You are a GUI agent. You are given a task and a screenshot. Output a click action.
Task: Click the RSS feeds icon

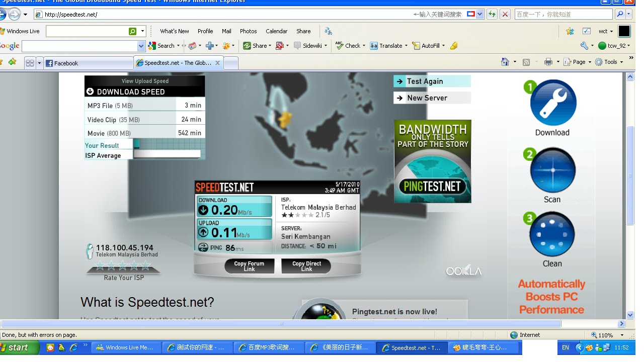click(526, 62)
